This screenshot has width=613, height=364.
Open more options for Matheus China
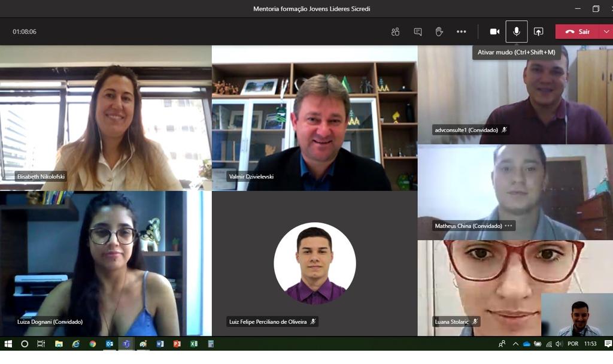click(508, 226)
